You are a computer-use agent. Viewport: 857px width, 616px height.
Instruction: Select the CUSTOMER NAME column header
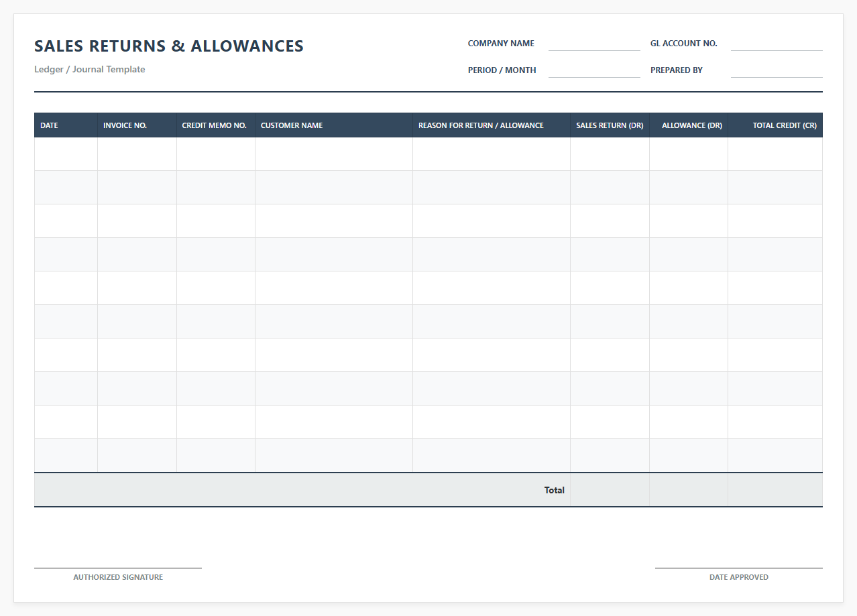tap(334, 125)
